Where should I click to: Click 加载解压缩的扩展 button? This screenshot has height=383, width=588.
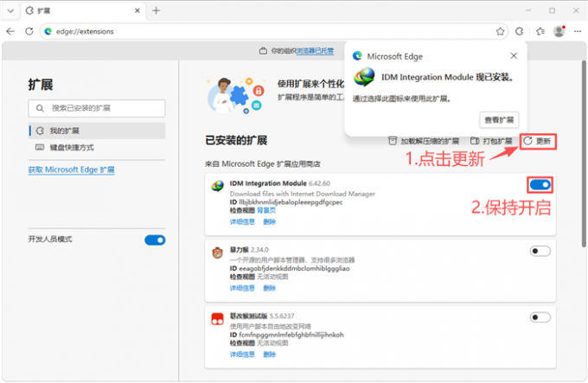(424, 141)
